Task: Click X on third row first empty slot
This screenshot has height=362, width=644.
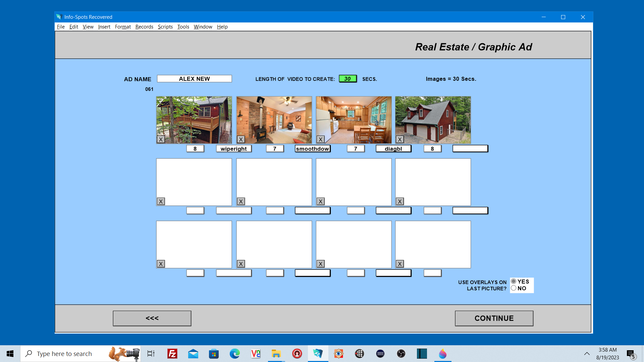Action: click(x=161, y=264)
